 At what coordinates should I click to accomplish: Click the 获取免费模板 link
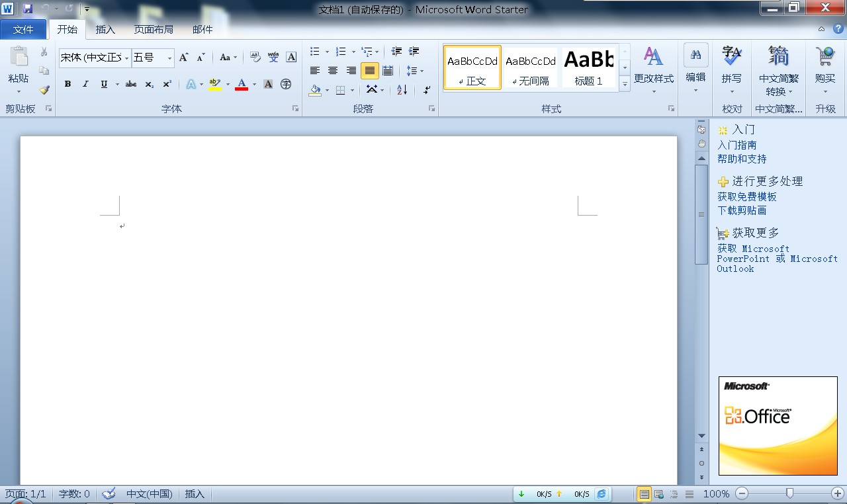tap(746, 196)
